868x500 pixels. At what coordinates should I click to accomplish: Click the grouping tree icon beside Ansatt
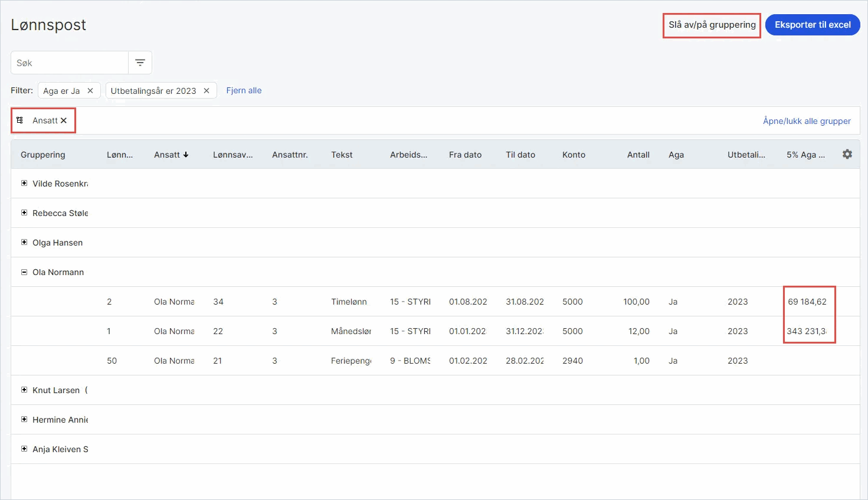[x=19, y=120]
